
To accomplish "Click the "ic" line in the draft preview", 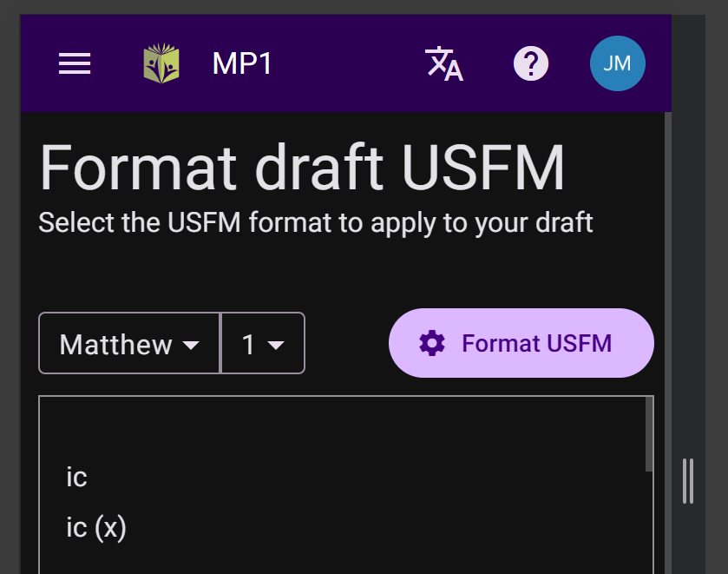I will 76,477.
